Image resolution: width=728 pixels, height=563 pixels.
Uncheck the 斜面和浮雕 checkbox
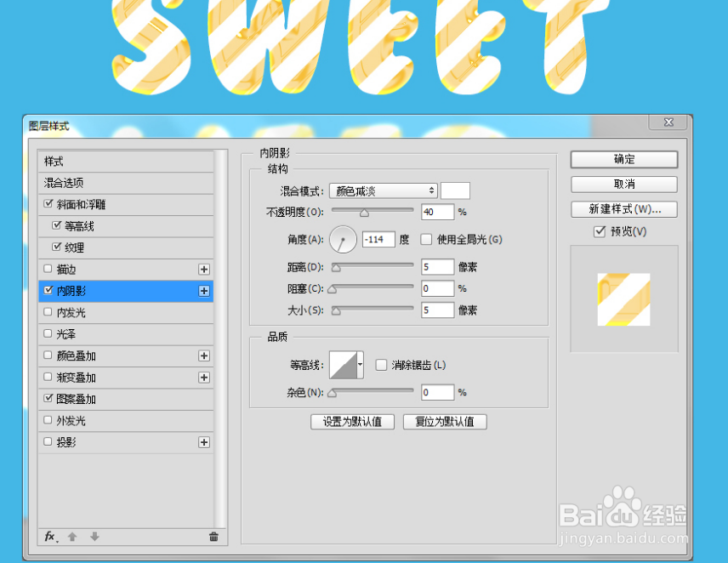pos(48,204)
